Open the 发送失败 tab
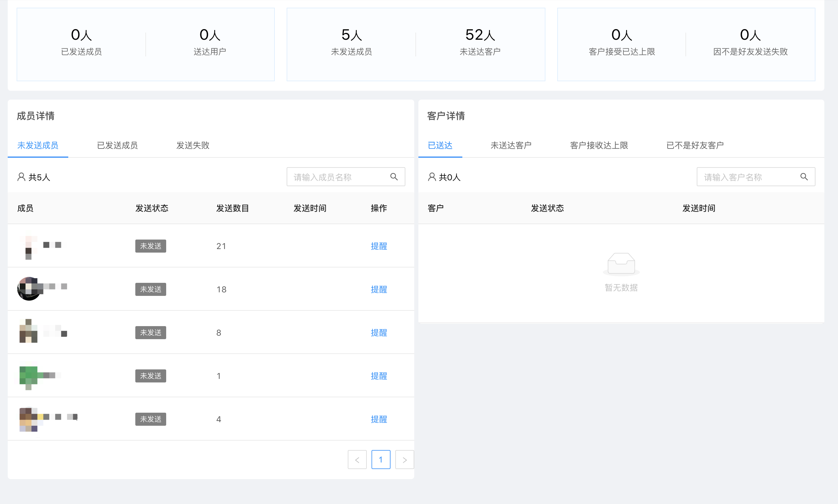Viewport: 838px width, 504px height. pyautogui.click(x=193, y=145)
